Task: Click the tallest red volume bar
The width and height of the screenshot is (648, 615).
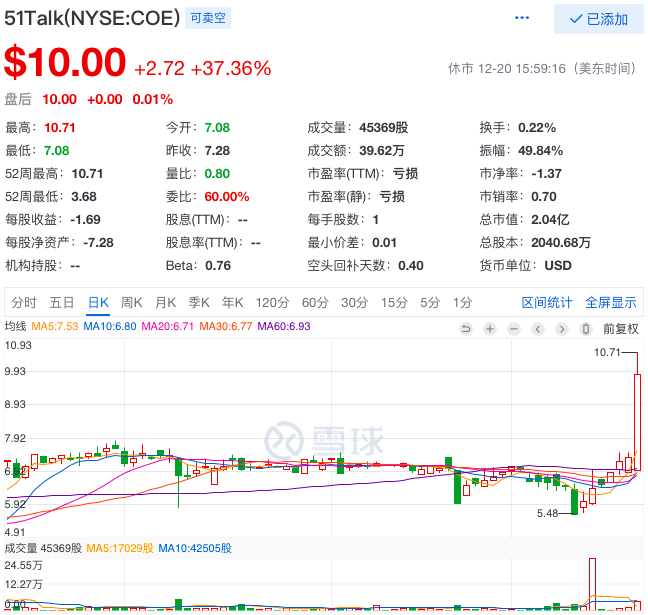Action: tap(592, 584)
